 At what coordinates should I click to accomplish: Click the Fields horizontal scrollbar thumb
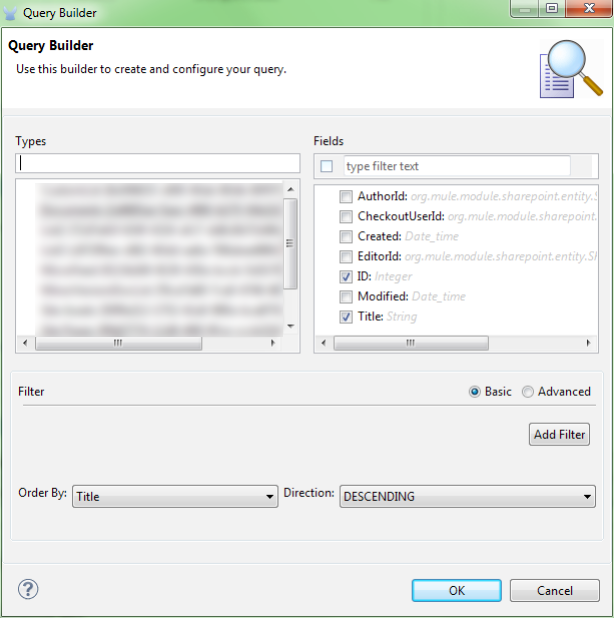[411, 343]
